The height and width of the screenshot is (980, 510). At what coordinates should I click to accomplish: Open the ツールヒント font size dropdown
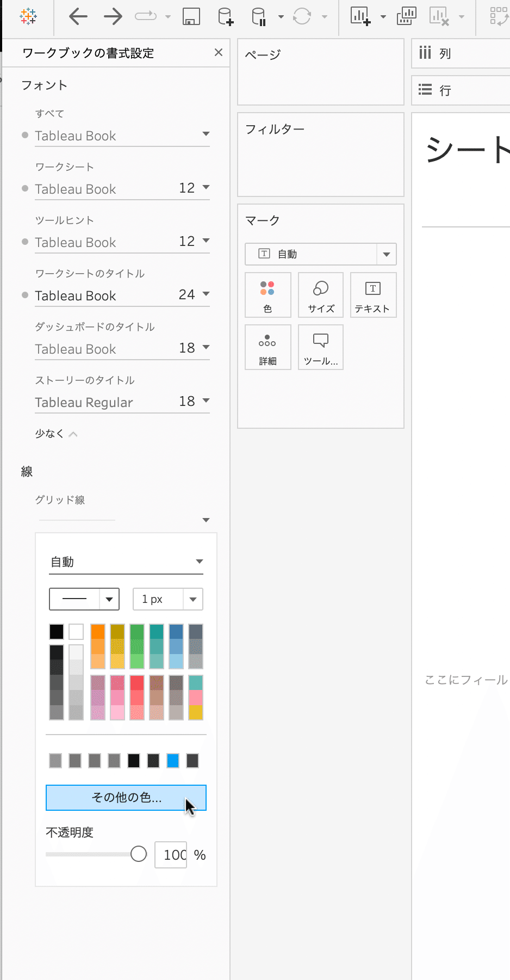(x=206, y=241)
